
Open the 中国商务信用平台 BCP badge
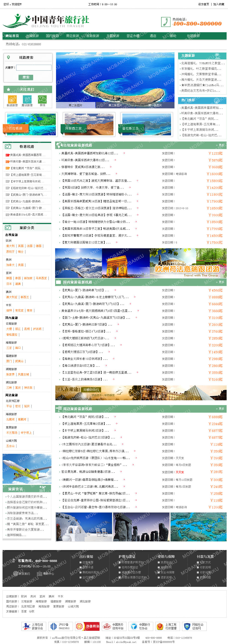(x=114, y=626)
